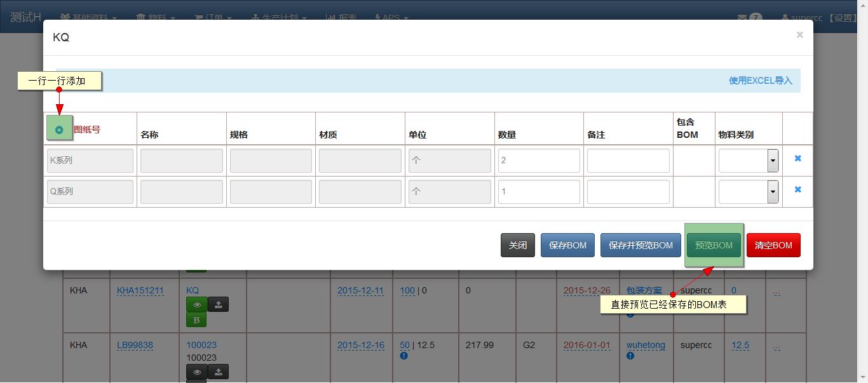Image resolution: width=868 pixels, height=383 pixels.
Task: Click the red 清空BOM button
Action: (x=773, y=245)
